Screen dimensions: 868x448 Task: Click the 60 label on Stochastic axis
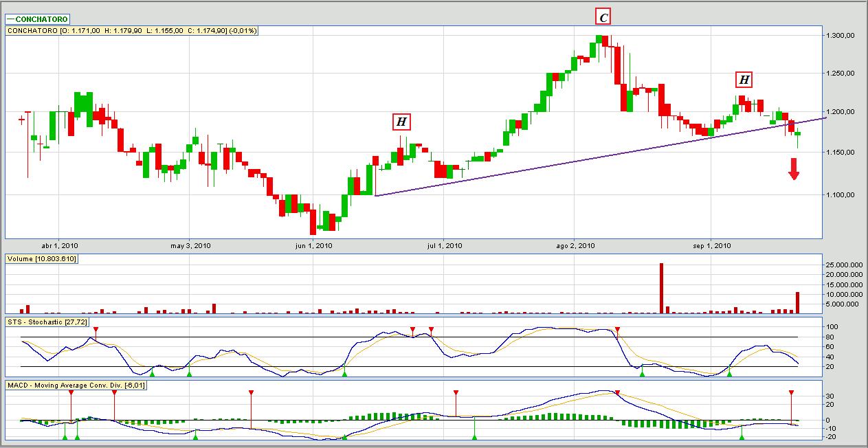click(831, 347)
